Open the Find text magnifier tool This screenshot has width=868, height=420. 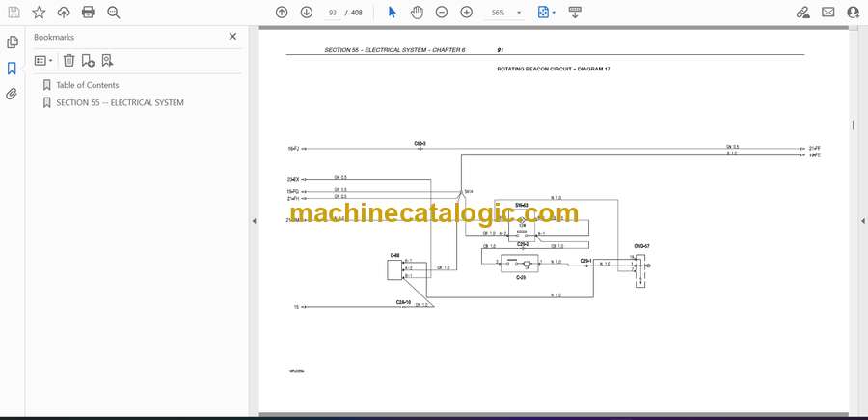pos(114,13)
